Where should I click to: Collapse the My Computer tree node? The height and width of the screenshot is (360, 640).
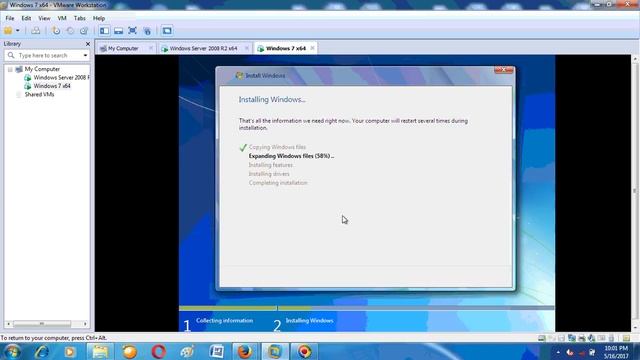tap(10, 69)
